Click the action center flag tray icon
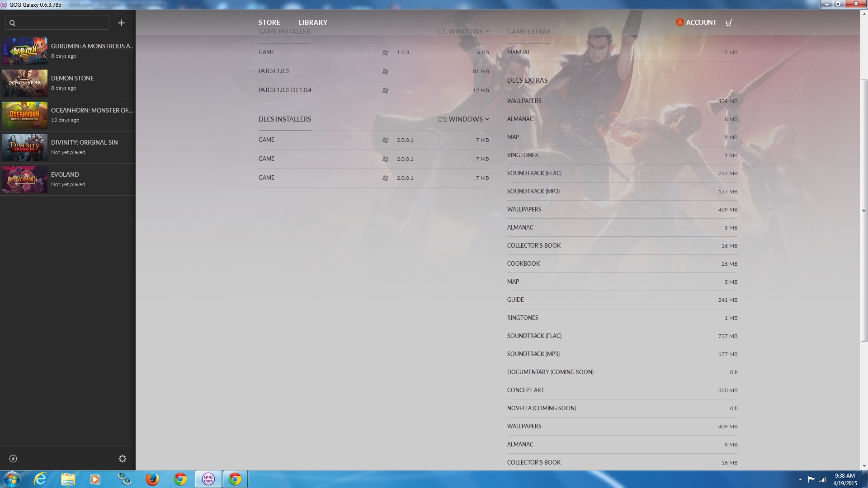 click(811, 479)
